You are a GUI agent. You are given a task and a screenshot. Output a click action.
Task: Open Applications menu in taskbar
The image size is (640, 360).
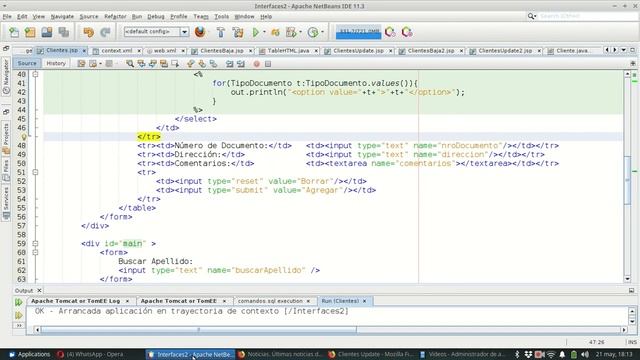tap(29, 354)
